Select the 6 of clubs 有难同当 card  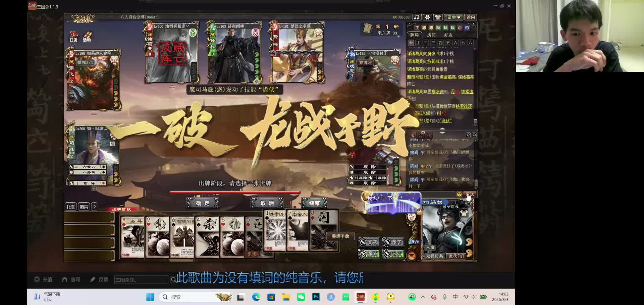pos(181,237)
